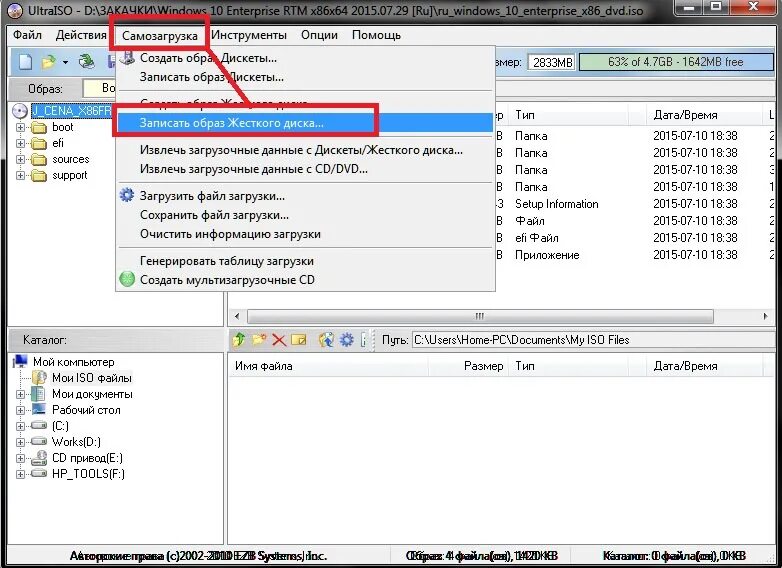Click the Up folder icon in catalog toolbar
Screen dimensions: 782x568
pyautogui.click(x=239, y=340)
